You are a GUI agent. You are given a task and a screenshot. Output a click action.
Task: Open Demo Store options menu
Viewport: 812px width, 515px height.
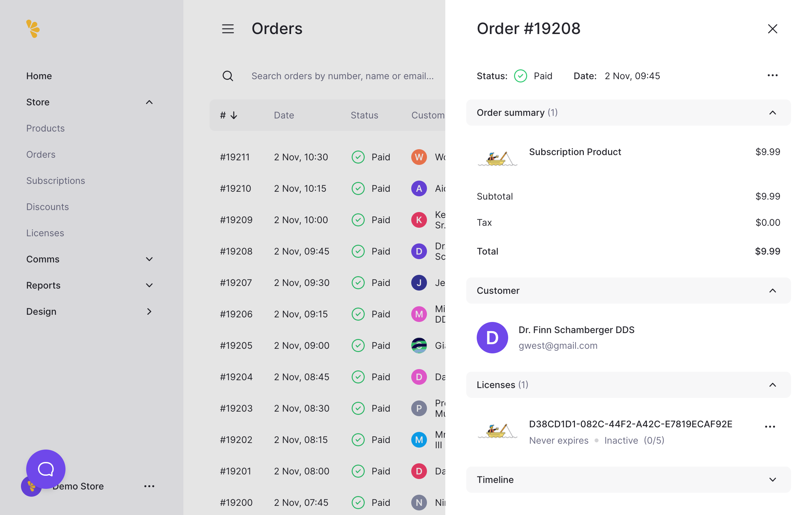[x=149, y=486]
